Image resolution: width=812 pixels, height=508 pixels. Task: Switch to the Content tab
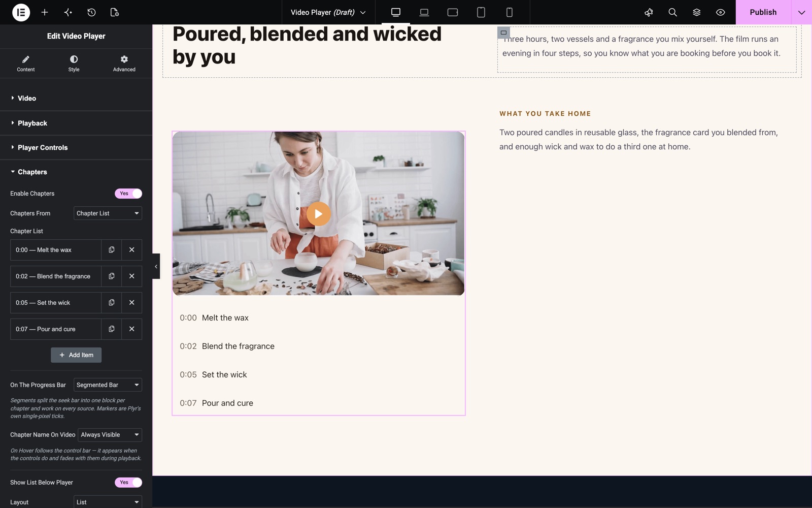click(x=26, y=63)
